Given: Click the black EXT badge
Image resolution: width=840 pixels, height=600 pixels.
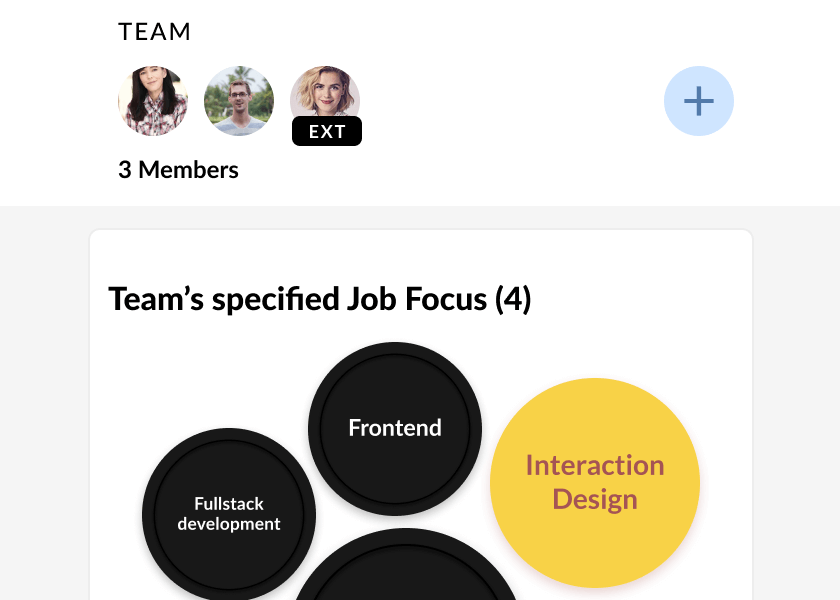Looking at the screenshot, I should click(327, 131).
